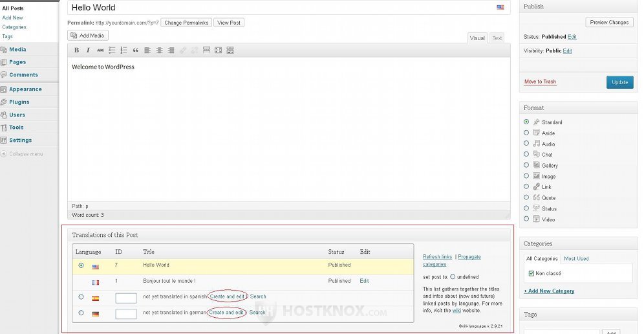Select the Quote post format

coord(526,197)
